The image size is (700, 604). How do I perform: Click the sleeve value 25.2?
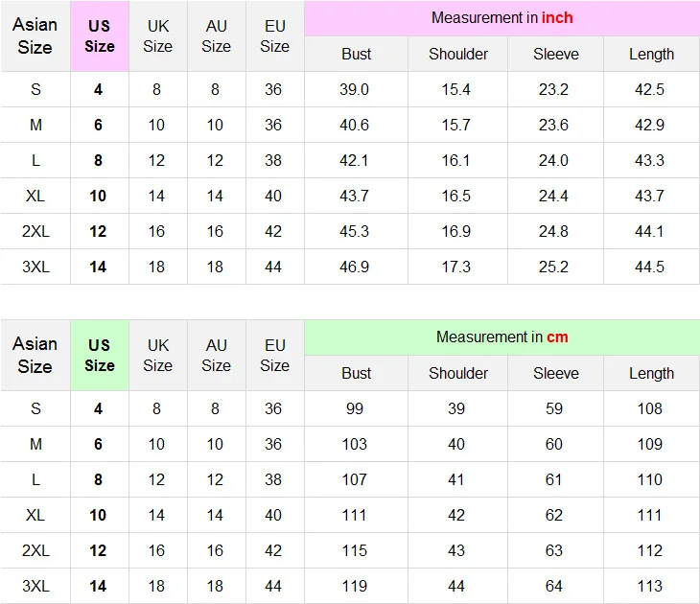[554, 267]
